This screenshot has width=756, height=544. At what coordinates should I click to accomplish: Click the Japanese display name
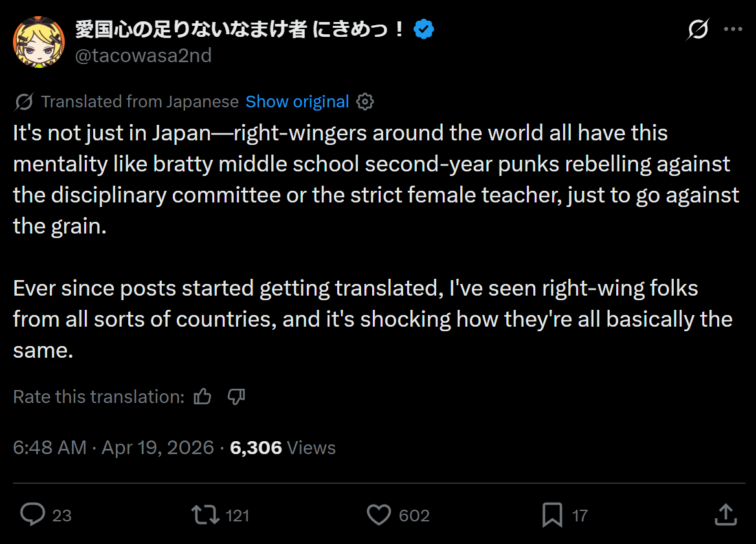pos(239,29)
